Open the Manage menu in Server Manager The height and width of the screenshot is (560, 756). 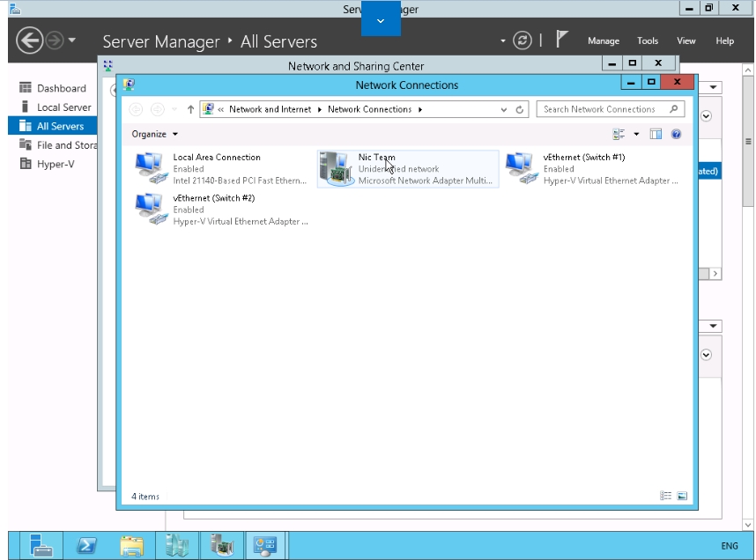click(604, 41)
